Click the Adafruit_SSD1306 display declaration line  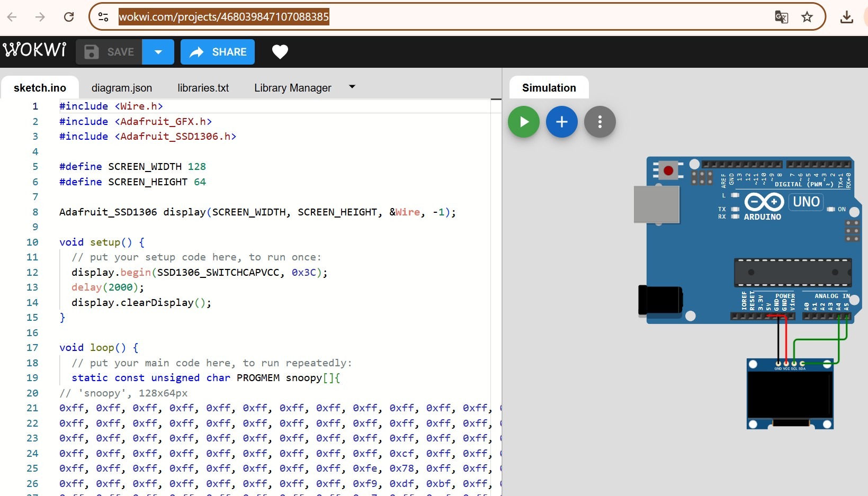point(257,212)
